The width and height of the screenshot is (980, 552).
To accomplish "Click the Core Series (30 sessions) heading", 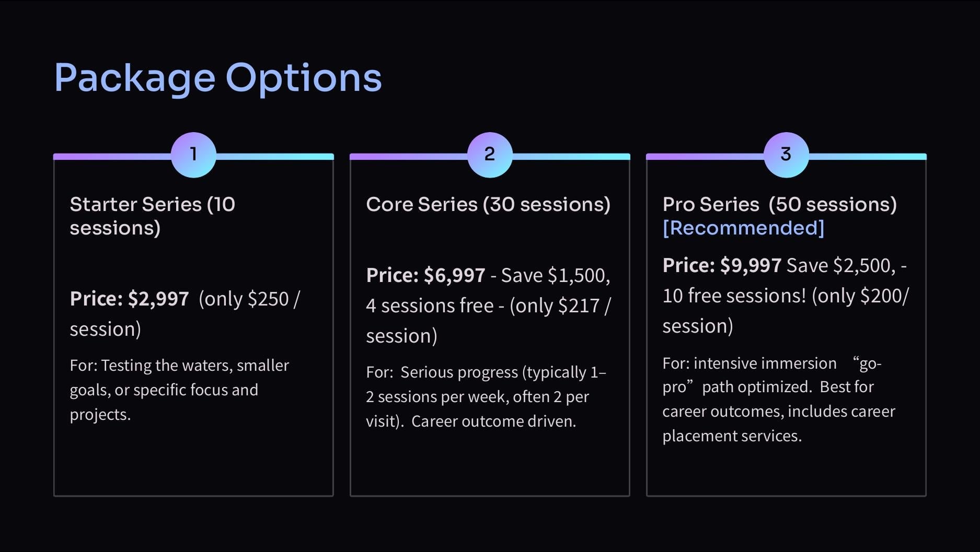I will click(488, 204).
